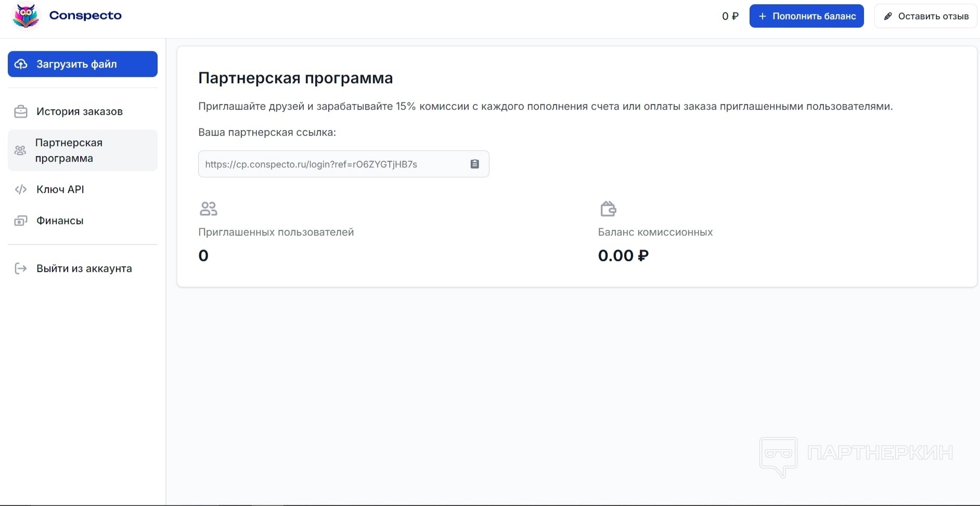Click the 0 ₽ balance in header
The image size is (980, 506).
(730, 16)
